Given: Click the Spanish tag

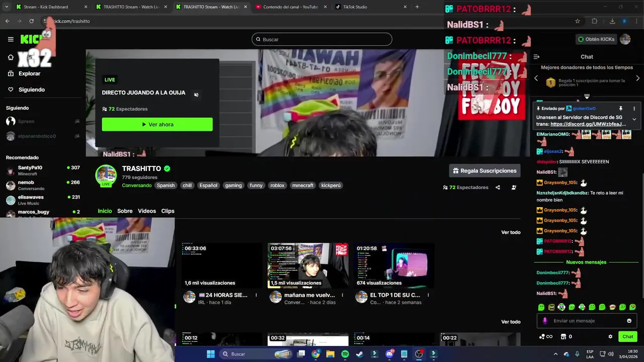Looking at the screenshot, I should tap(166, 186).
